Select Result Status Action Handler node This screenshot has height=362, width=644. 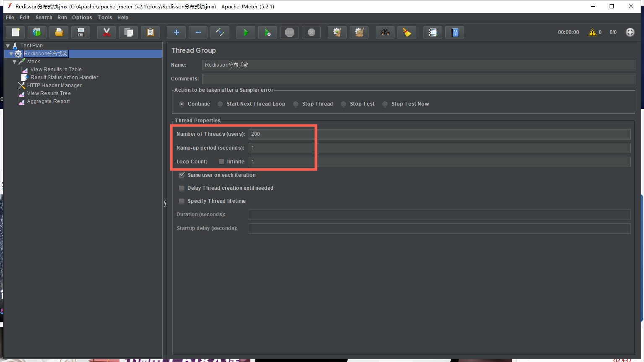(x=64, y=78)
